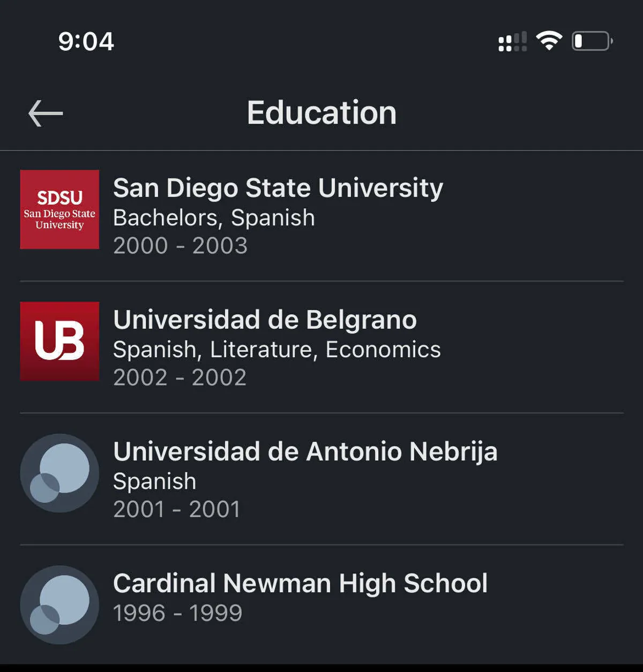
Task: Tap the battery status icon
Action: (592, 41)
